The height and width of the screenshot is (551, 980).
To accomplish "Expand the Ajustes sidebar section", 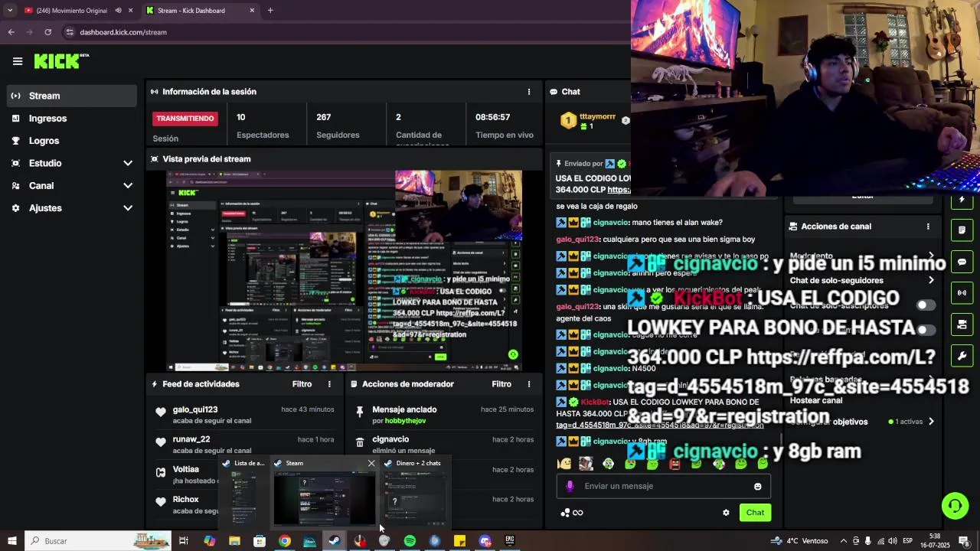I will tap(72, 208).
